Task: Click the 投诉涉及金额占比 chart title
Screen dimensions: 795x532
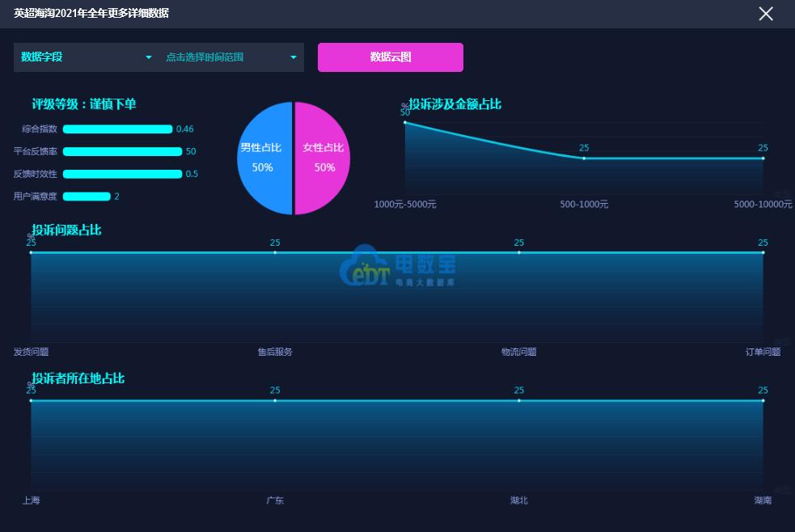Action: pyautogui.click(x=455, y=103)
